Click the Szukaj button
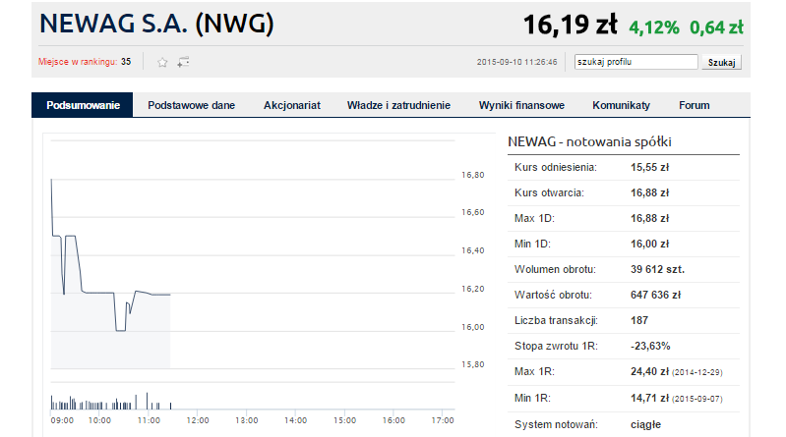 point(721,62)
